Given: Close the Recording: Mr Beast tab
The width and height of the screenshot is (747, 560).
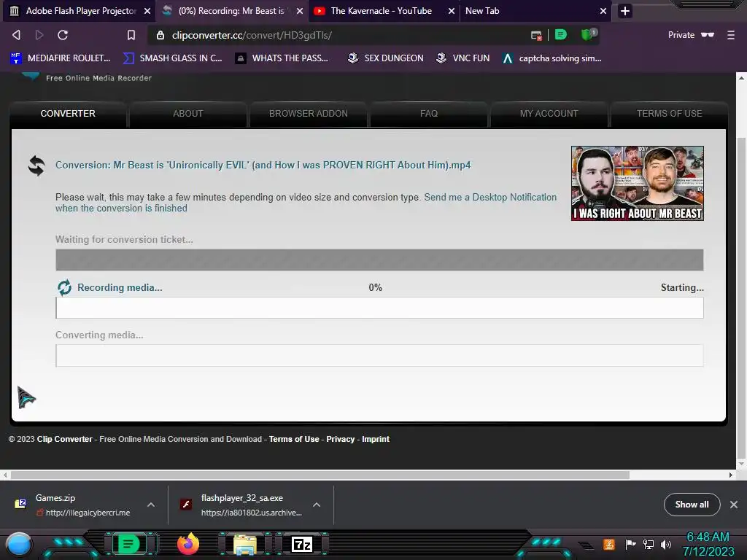Looking at the screenshot, I should [300, 11].
